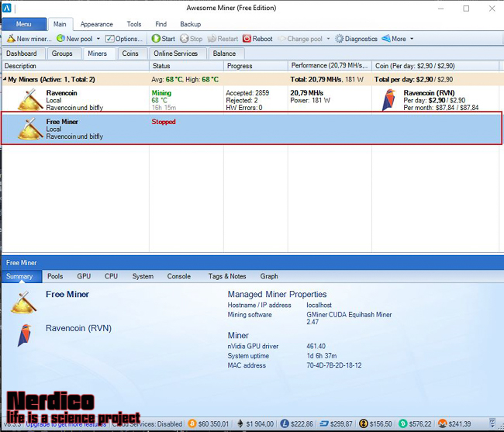Click the Change pool toolbar button
This screenshot has width=504, height=432.
point(300,39)
